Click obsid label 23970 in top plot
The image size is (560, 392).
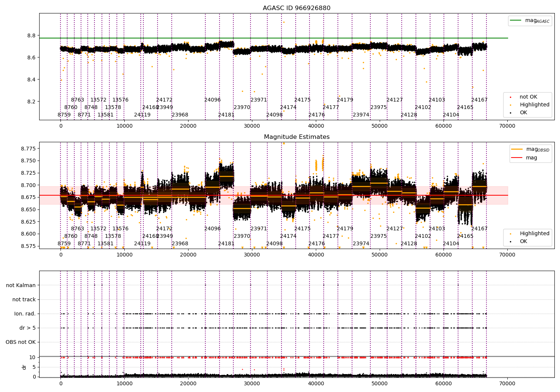point(242,108)
